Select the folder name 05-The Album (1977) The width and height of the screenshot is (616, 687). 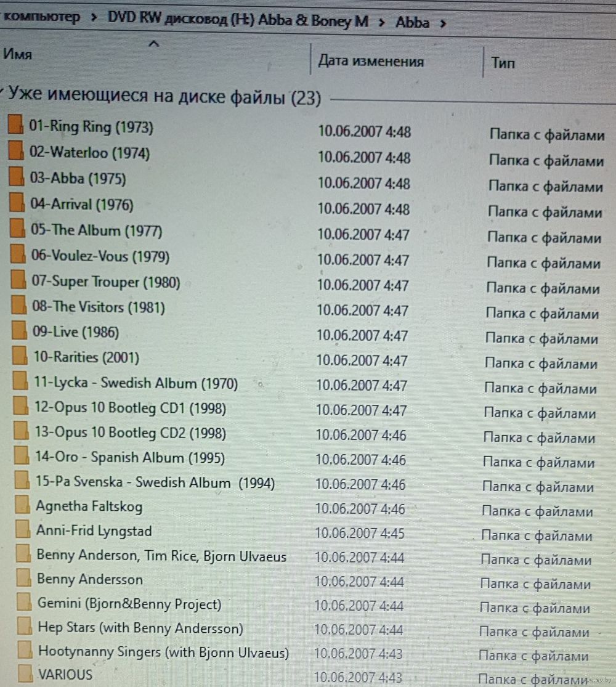tap(96, 230)
